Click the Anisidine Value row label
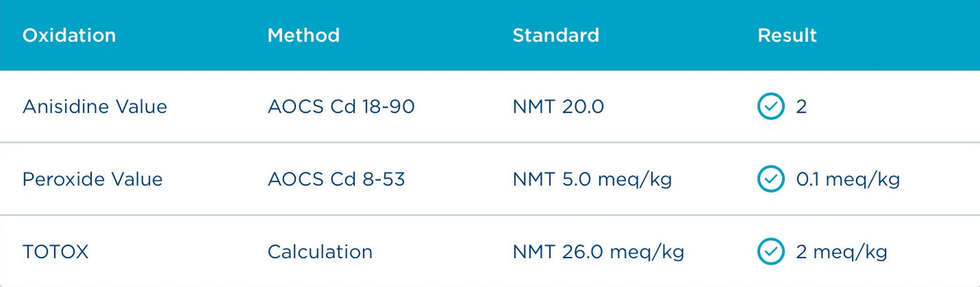The height and width of the screenshot is (287, 980). [94, 106]
